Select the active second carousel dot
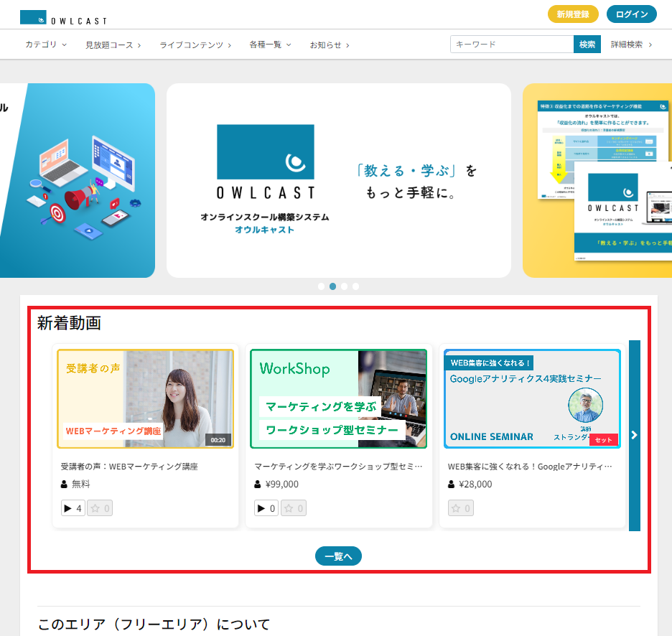 point(332,286)
